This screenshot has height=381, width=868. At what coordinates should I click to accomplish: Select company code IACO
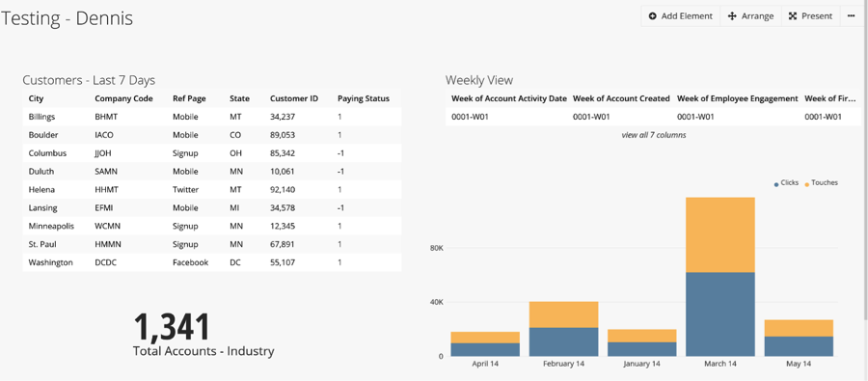104,135
